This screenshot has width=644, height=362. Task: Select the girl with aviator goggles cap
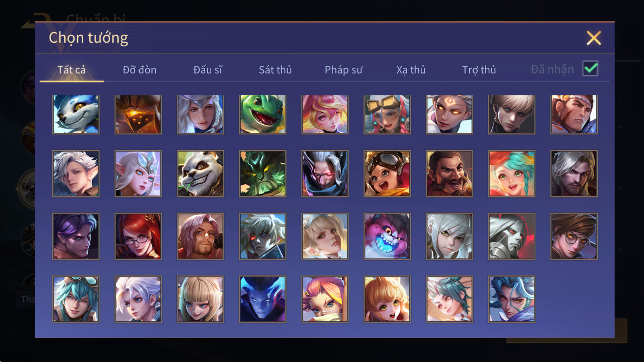(387, 173)
